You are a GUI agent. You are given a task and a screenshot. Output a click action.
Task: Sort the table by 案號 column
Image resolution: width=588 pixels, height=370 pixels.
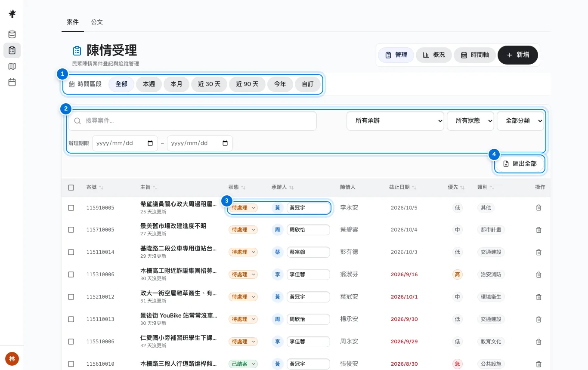95,188
